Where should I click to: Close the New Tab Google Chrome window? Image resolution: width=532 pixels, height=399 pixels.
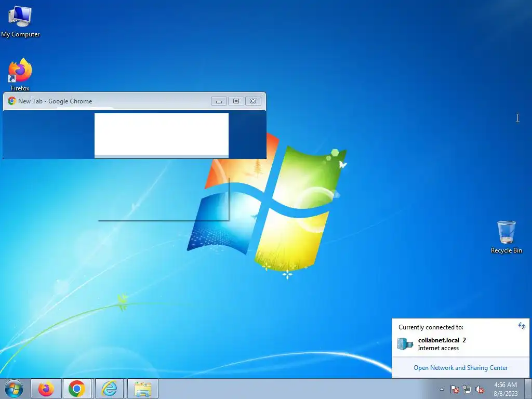point(254,101)
